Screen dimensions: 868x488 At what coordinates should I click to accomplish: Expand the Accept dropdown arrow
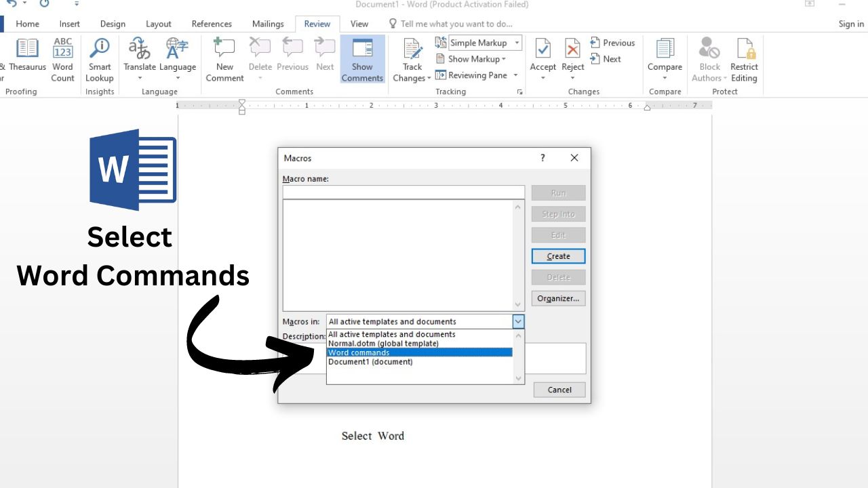coord(542,78)
